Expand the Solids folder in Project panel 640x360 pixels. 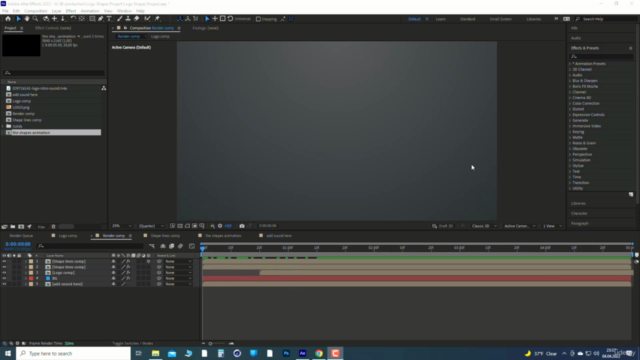click(x=3, y=126)
